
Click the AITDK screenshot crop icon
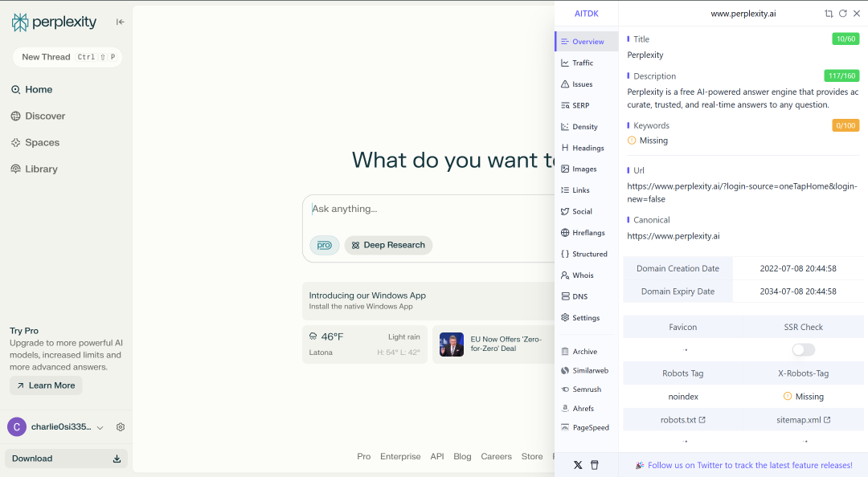pos(829,14)
